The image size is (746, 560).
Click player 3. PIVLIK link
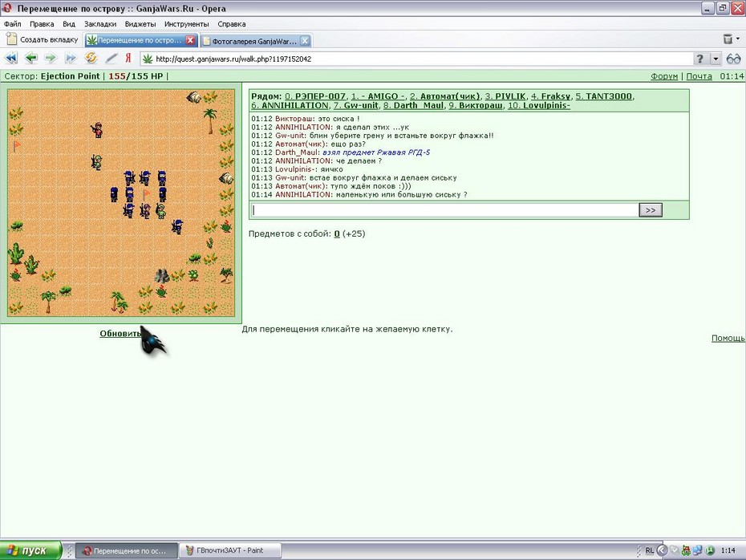pos(505,96)
